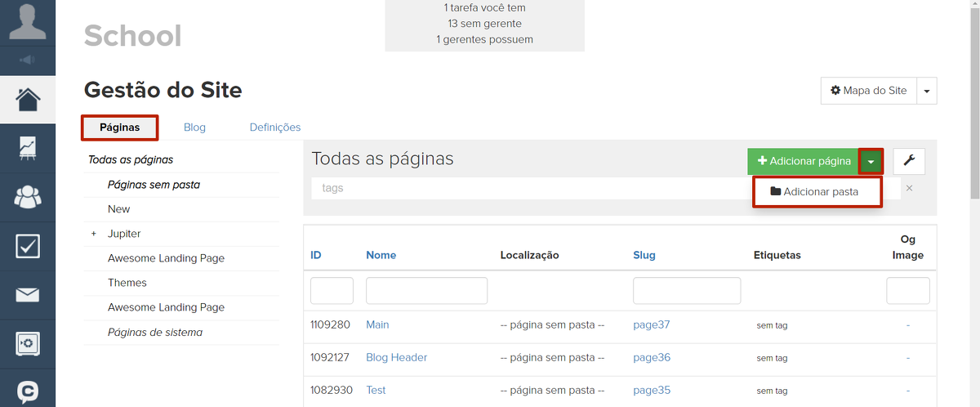Image resolution: width=980 pixels, height=407 pixels.
Task: Open the user profile avatar icon
Action: pyautogui.click(x=27, y=21)
